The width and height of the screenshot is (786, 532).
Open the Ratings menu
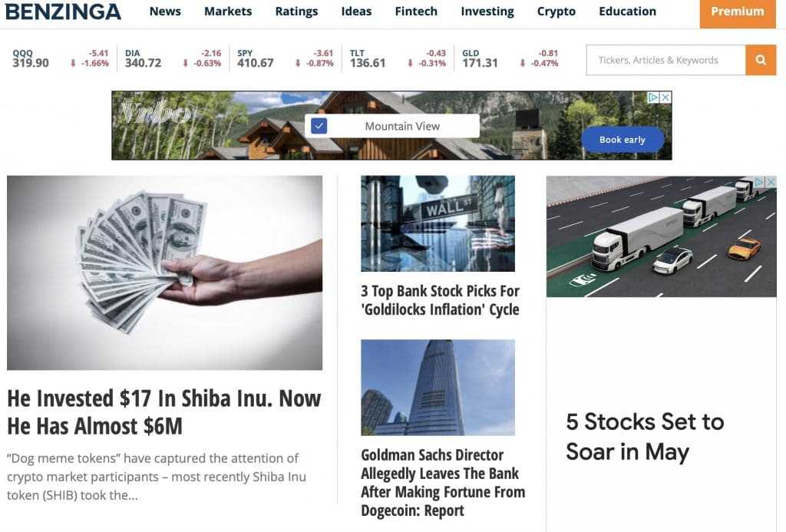(x=296, y=12)
